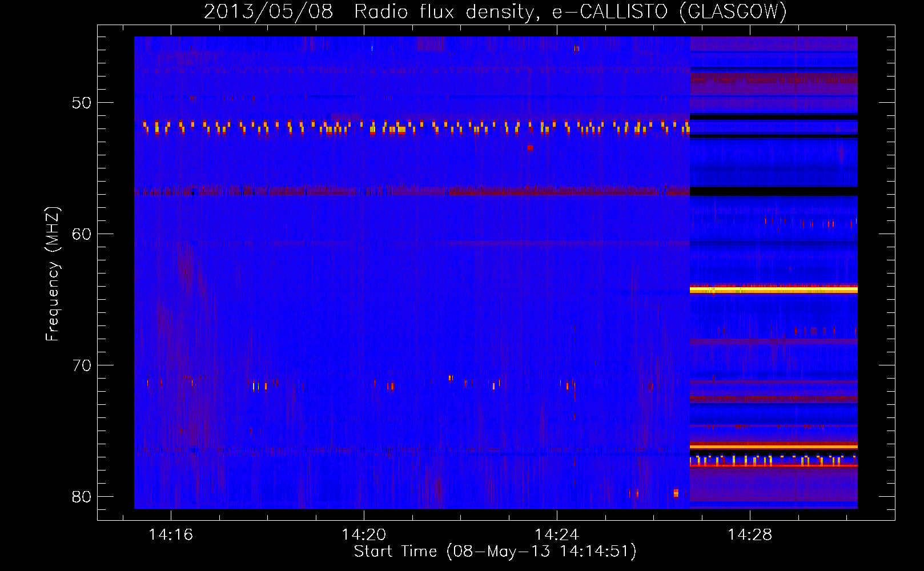The height and width of the screenshot is (571, 924).
Task: Click the bright yellow band near 64 MHz
Action: pos(774,290)
